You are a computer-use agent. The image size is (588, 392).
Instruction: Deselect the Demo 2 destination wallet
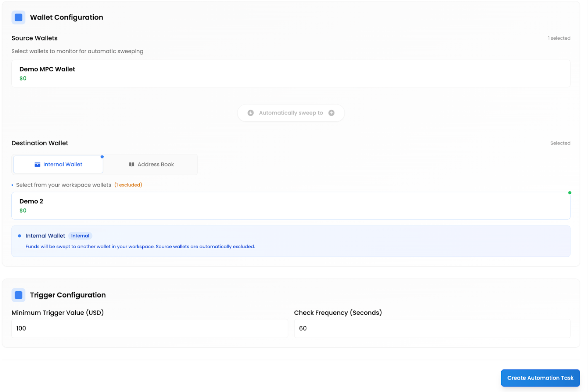click(291, 206)
